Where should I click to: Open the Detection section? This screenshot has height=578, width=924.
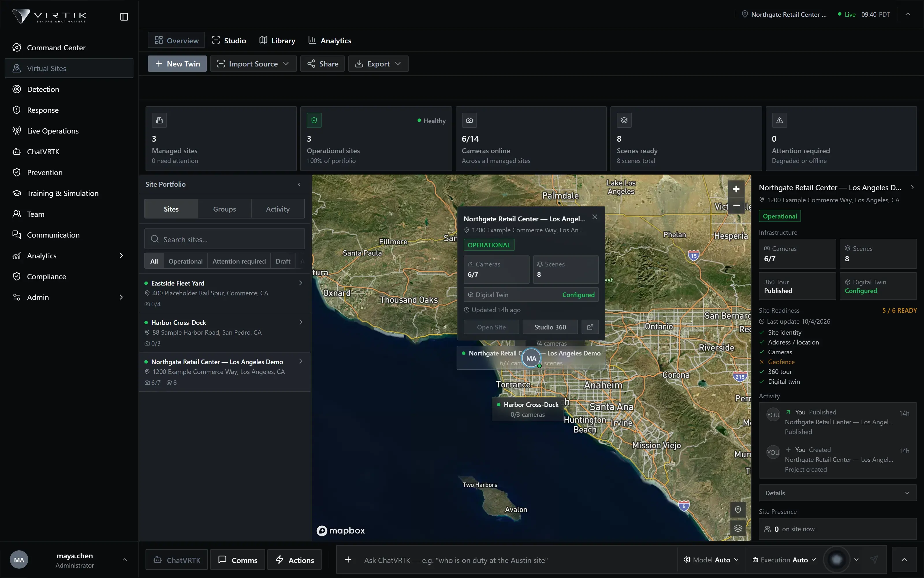point(69,89)
